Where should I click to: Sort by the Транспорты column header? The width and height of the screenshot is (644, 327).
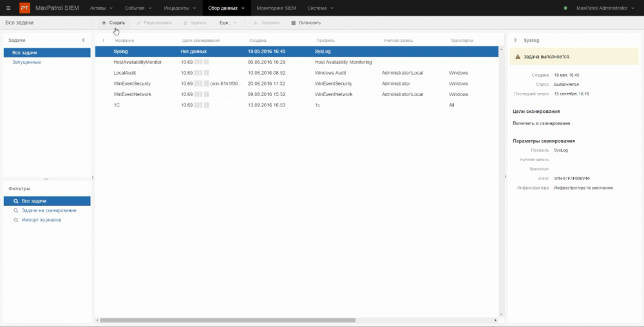(462, 40)
